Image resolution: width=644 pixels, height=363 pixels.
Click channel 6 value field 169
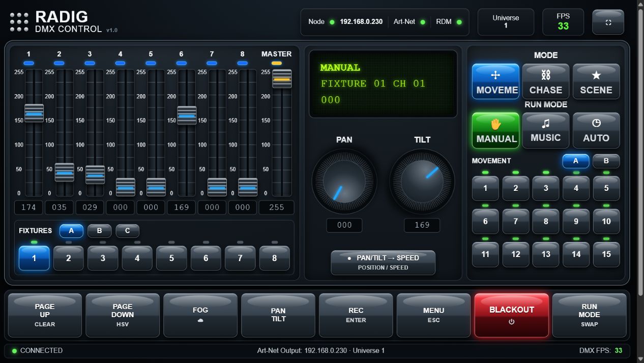(x=181, y=207)
